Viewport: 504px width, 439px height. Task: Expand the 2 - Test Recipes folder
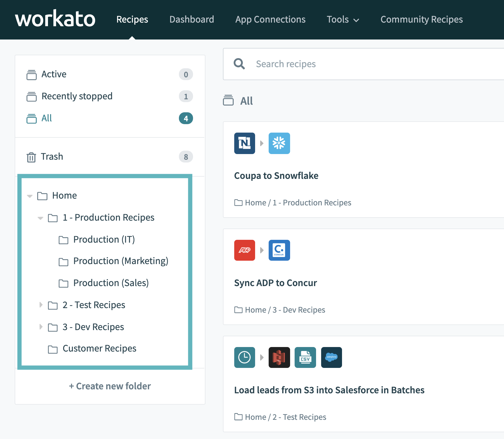tap(41, 305)
